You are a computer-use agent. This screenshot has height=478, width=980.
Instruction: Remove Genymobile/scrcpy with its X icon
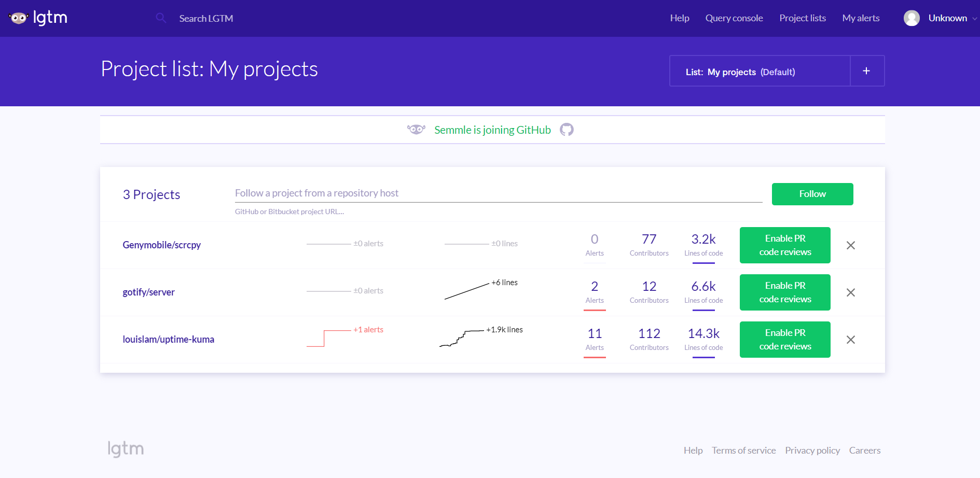pos(851,245)
